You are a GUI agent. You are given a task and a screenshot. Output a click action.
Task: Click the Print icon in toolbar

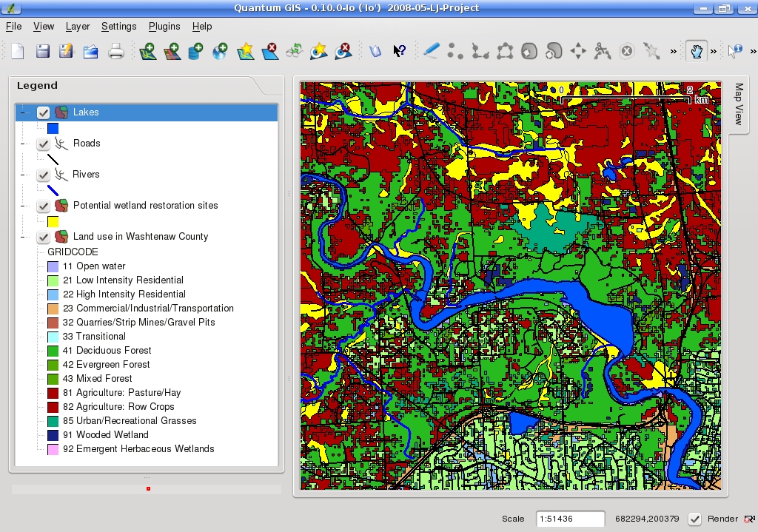tap(116, 51)
